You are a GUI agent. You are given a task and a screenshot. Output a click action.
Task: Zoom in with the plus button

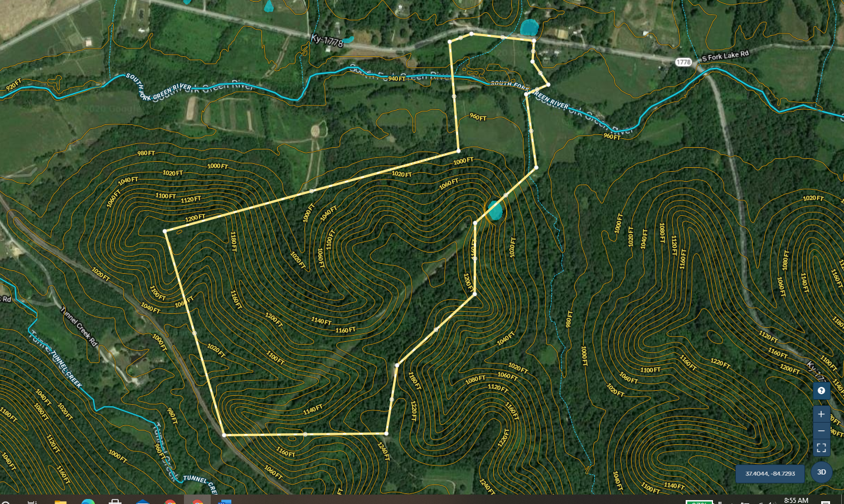(821, 414)
